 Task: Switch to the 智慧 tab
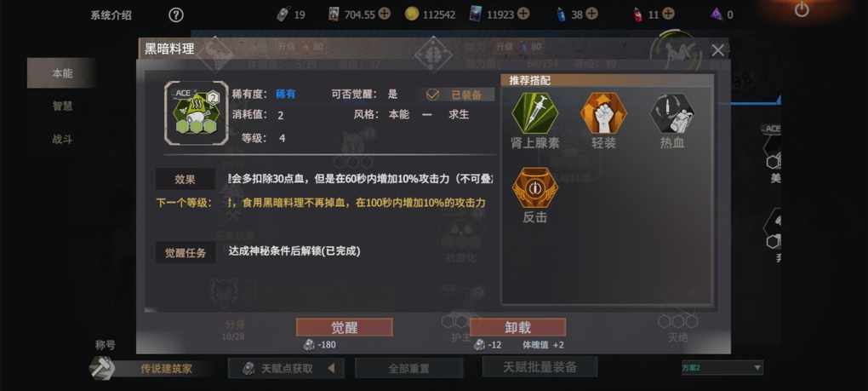coord(63,106)
